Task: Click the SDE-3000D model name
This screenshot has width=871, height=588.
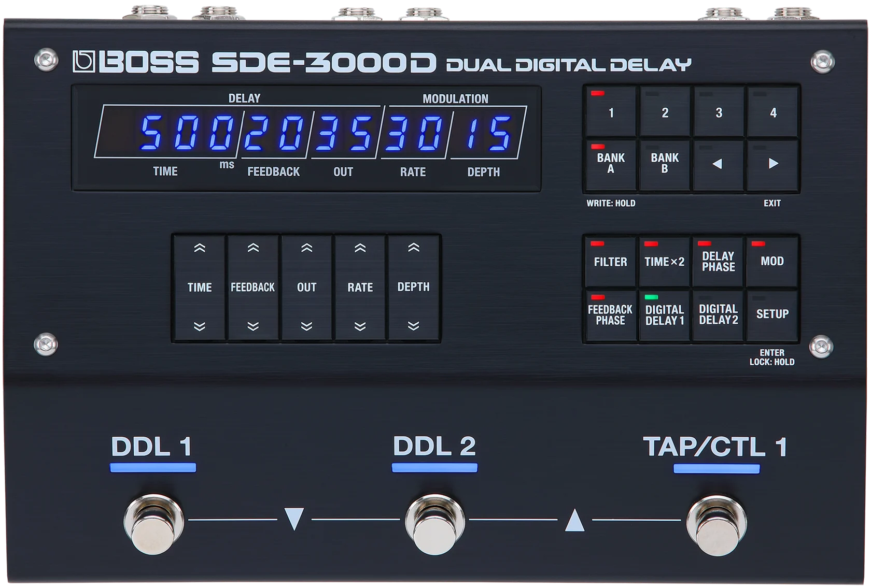Action: [x=324, y=62]
